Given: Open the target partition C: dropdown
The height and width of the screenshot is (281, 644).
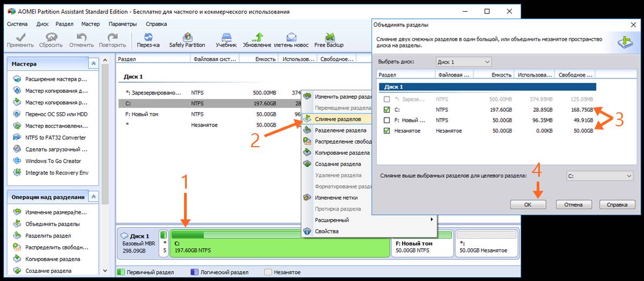Looking at the screenshot, I should (x=600, y=176).
